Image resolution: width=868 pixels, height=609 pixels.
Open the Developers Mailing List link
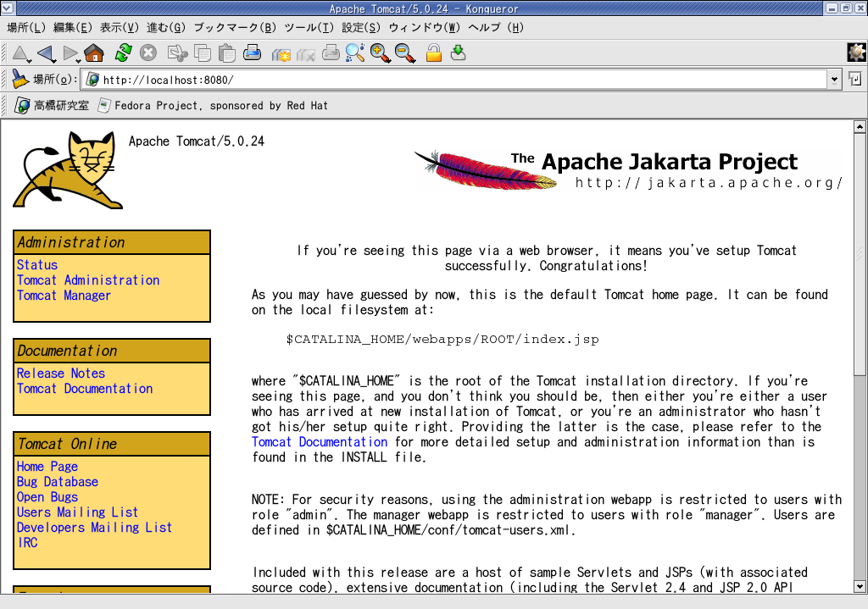(x=94, y=528)
